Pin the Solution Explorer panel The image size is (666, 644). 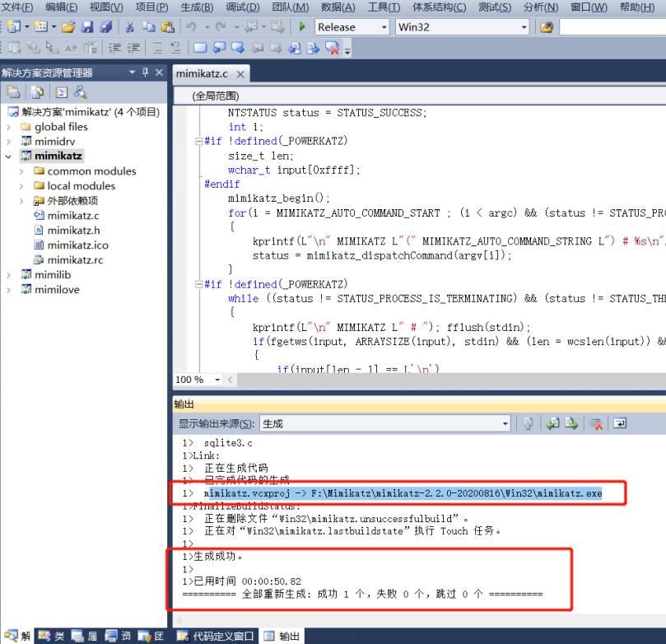click(145, 72)
